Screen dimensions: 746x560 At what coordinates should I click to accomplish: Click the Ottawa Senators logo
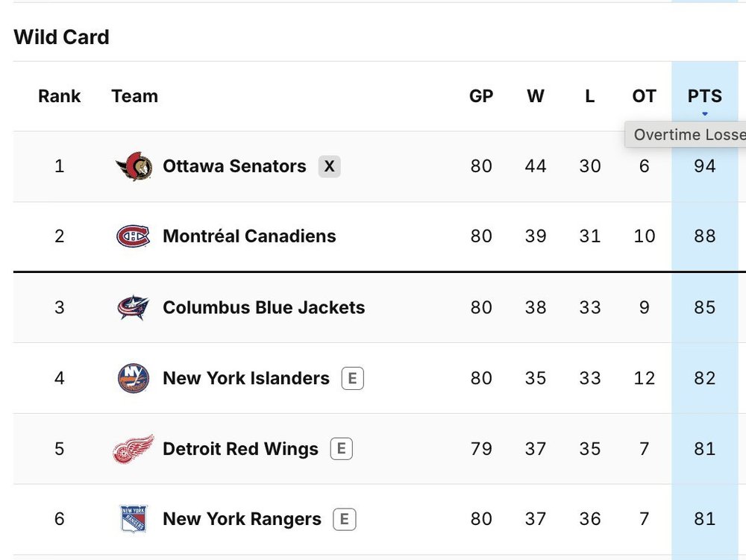click(134, 166)
